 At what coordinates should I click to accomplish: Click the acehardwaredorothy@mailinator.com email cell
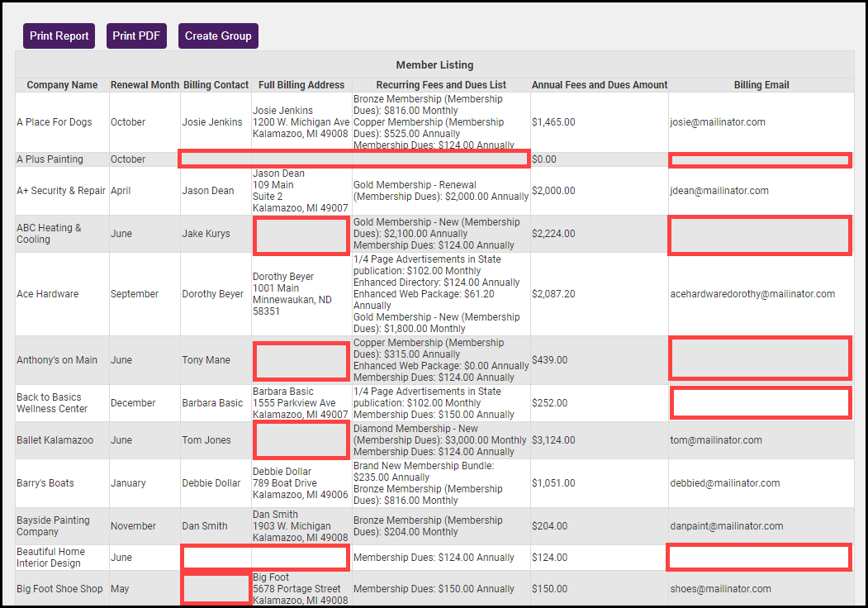click(752, 294)
